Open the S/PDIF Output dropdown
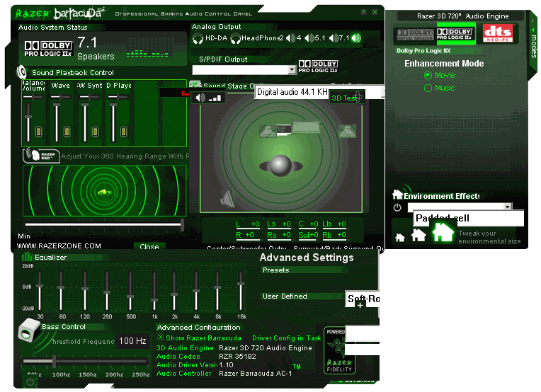This screenshot has width=541, height=392. click(x=292, y=70)
